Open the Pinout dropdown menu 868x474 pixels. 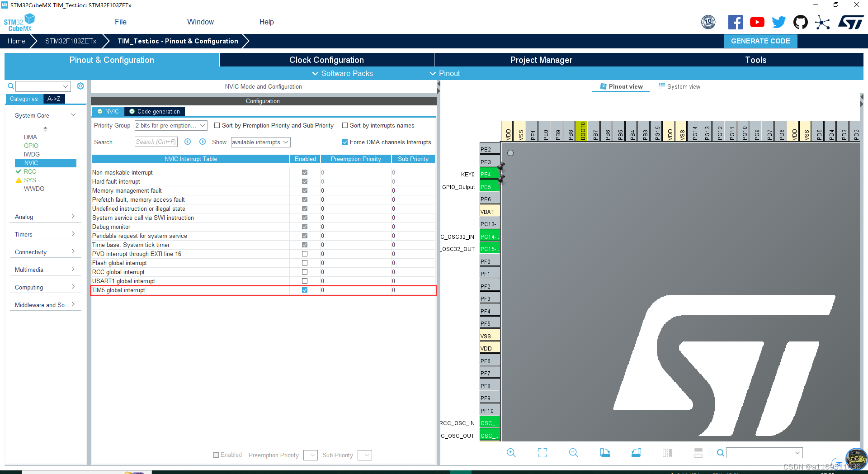[444, 73]
